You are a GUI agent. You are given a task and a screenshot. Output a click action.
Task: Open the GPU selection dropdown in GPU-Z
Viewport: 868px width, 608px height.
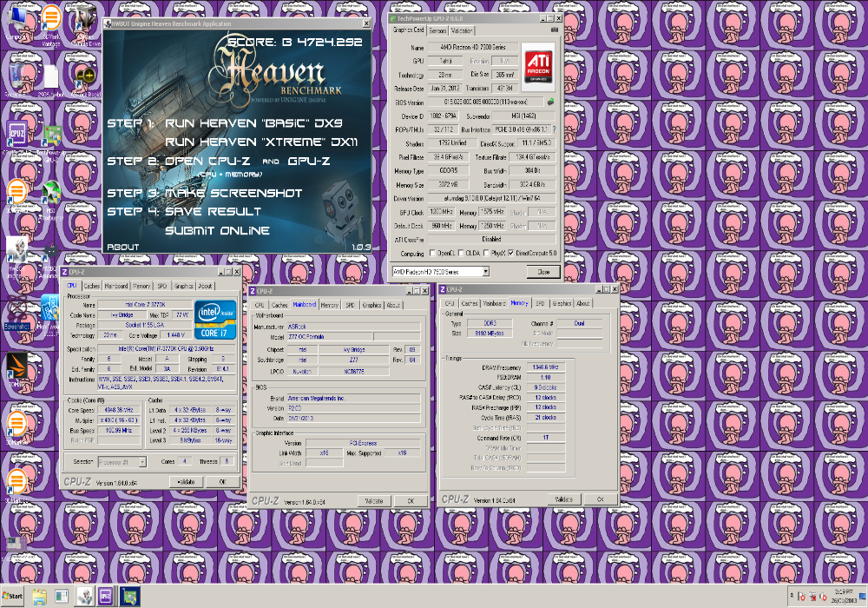pos(485,271)
